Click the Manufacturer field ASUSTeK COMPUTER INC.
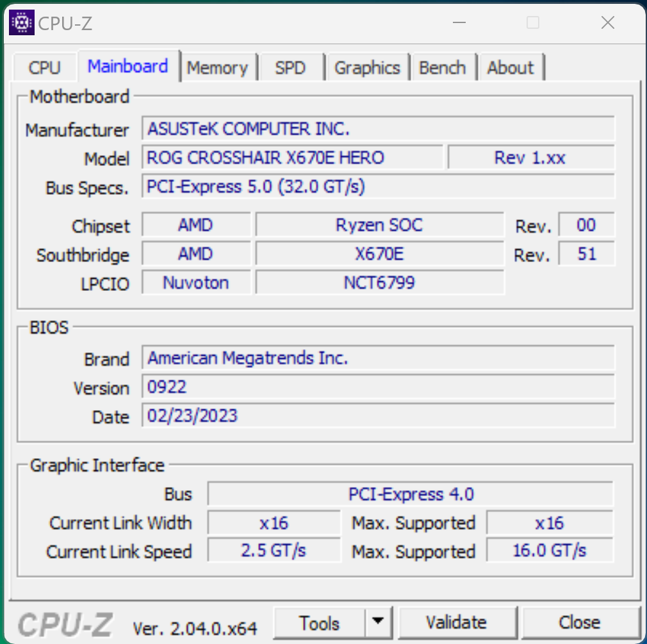Image resolution: width=647 pixels, height=644 pixels. tap(378, 129)
